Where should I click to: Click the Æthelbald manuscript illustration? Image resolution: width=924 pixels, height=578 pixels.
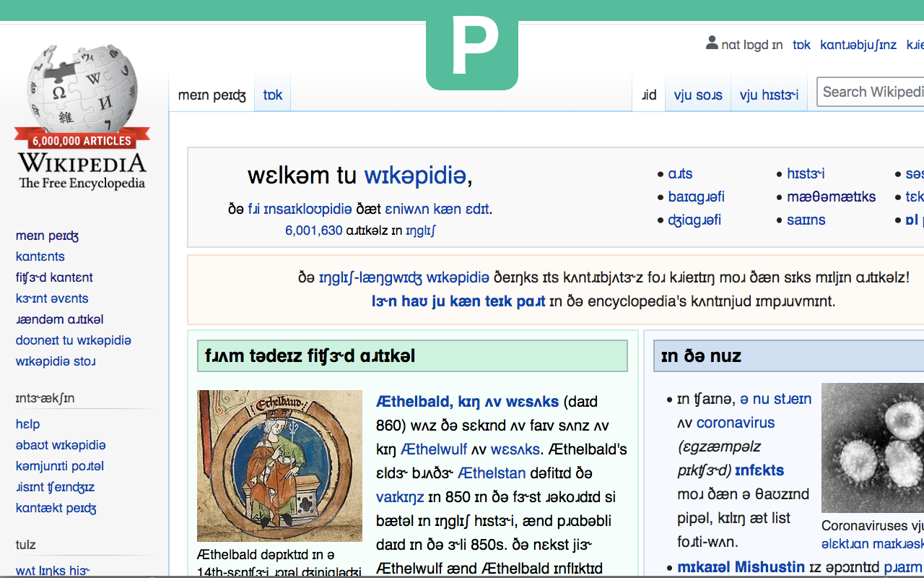279,465
